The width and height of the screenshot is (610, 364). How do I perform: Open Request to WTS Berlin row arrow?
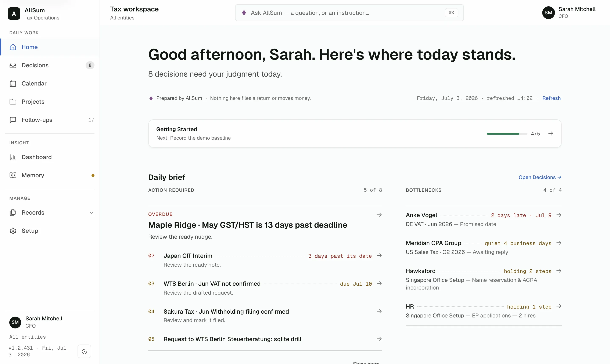379,339
